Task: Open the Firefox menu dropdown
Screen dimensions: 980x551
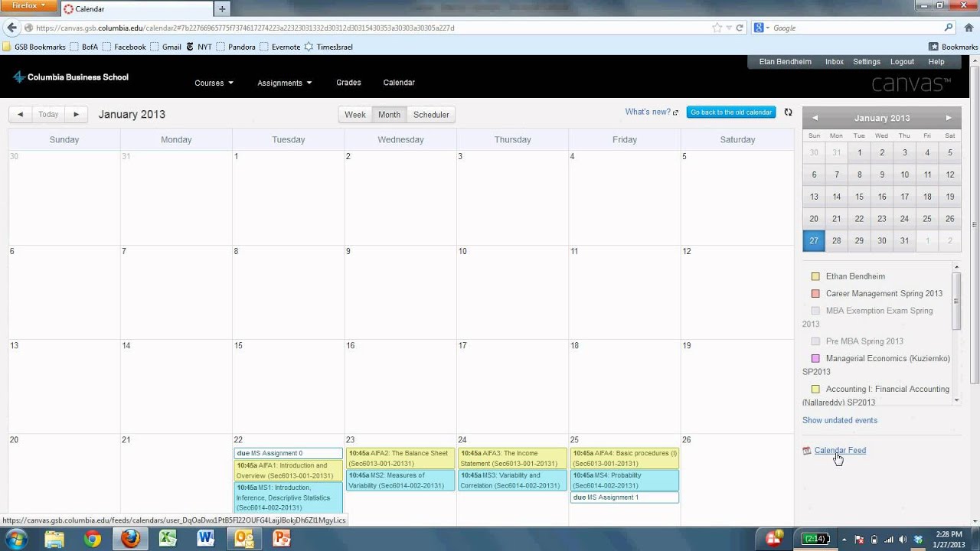Action: (x=28, y=6)
